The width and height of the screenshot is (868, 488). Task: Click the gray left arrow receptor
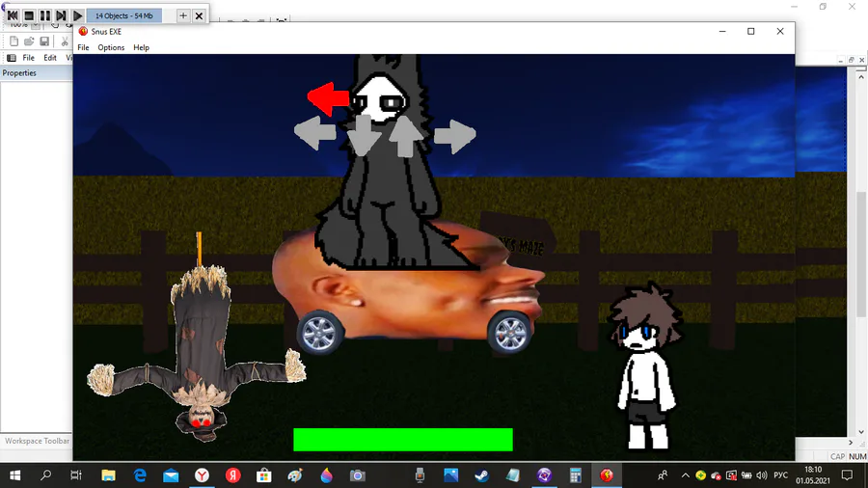coord(314,133)
